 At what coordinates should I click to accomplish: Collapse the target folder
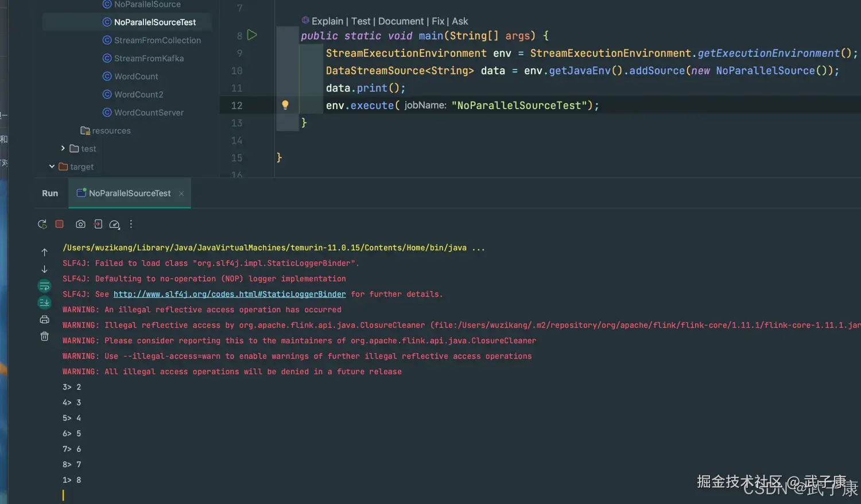(52, 166)
